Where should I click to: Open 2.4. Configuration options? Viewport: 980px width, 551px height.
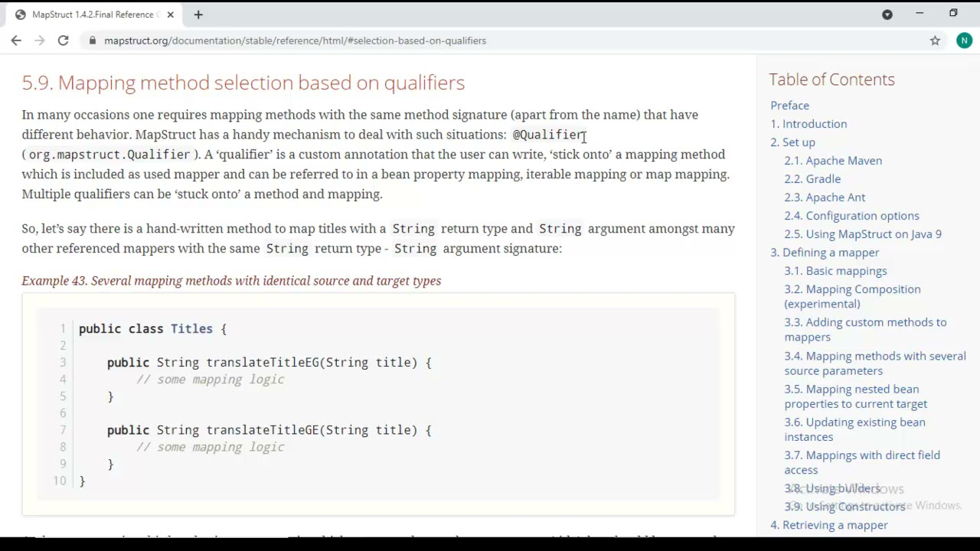(851, 216)
